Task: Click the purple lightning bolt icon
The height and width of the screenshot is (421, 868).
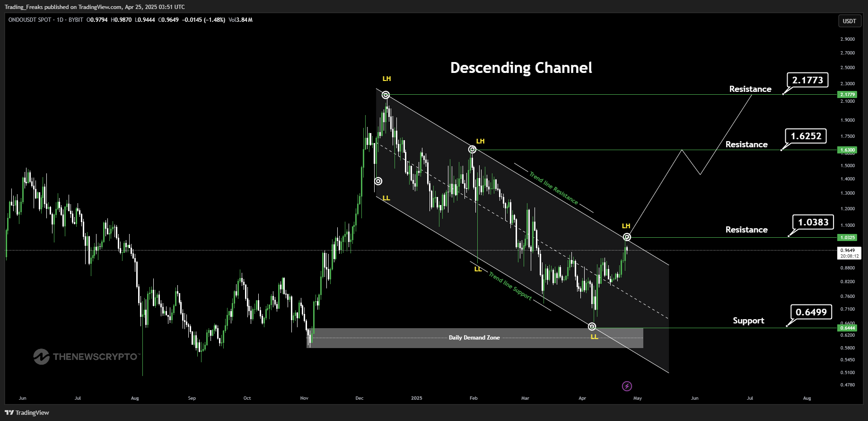Action: click(627, 386)
